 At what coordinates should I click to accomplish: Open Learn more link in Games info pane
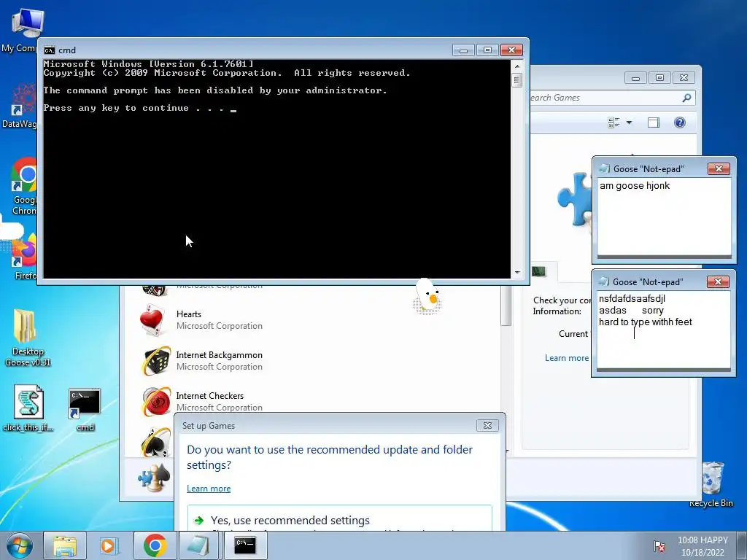click(x=566, y=358)
